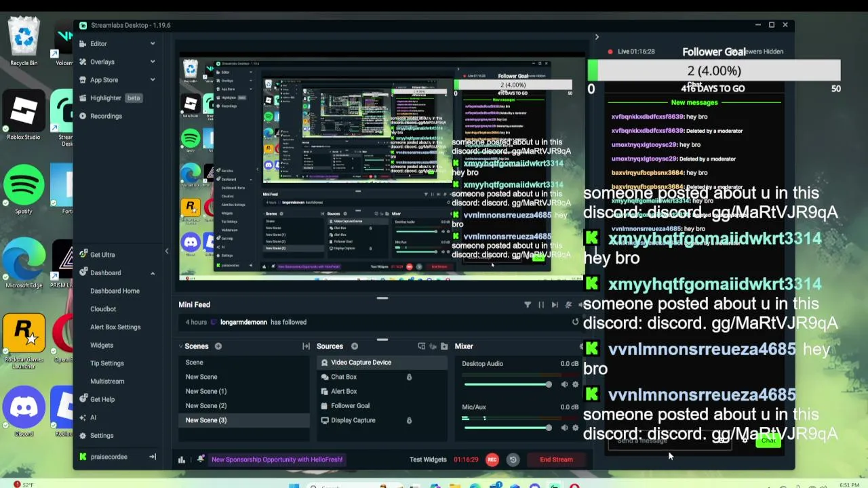Open the Recycle Bin on desktop
The height and width of the screenshot is (488, 868).
click(x=24, y=41)
